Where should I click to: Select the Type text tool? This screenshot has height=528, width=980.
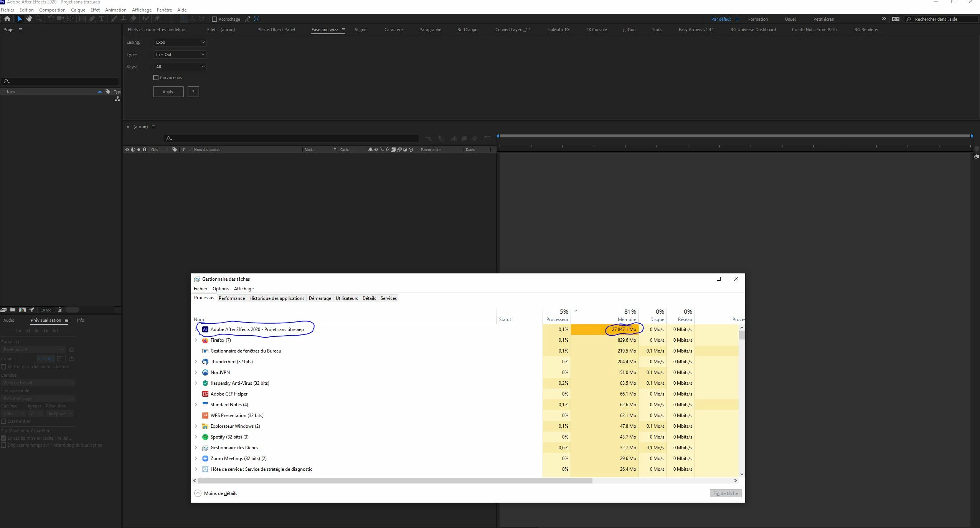tap(102, 19)
